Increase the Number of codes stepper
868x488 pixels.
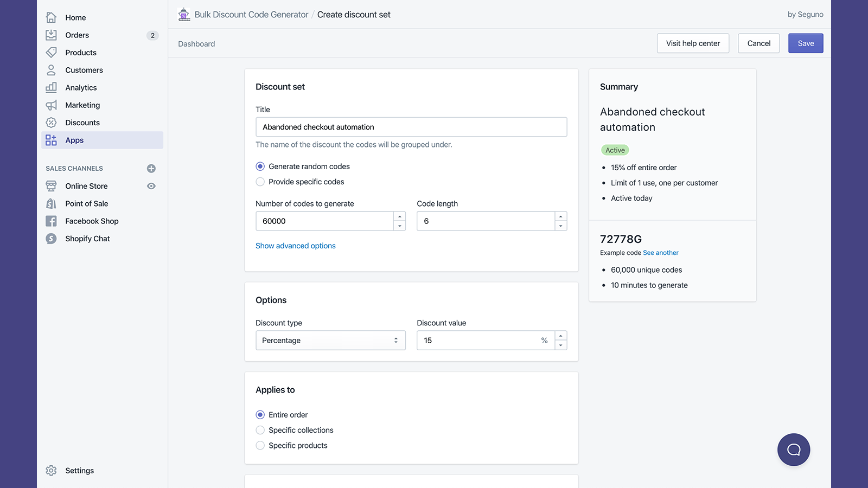tap(400, 216)
